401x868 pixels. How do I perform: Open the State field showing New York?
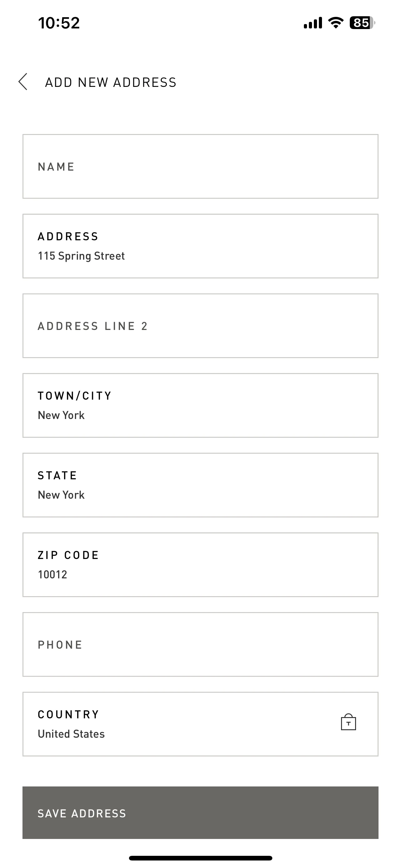pyautogui.click(x=200, y=485)
